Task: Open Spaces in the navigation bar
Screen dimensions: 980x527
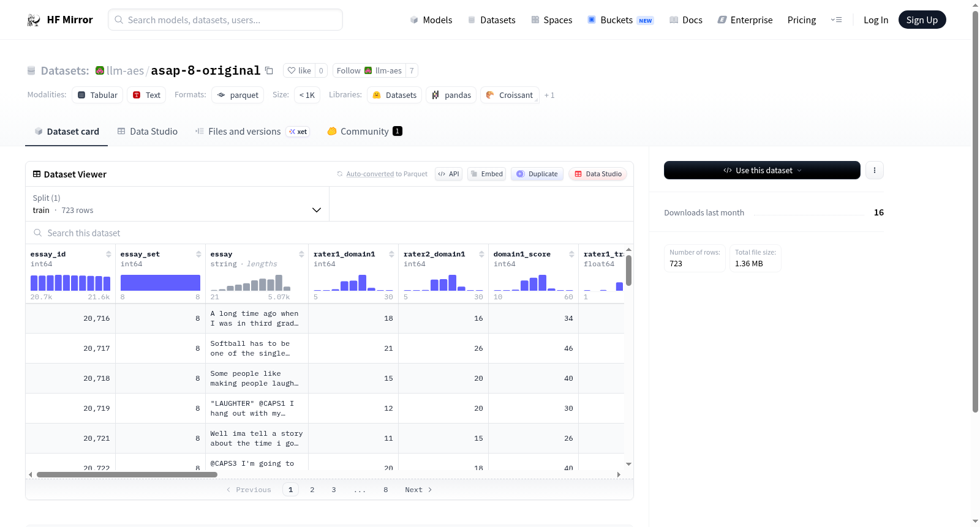Action: coord(551,20)
